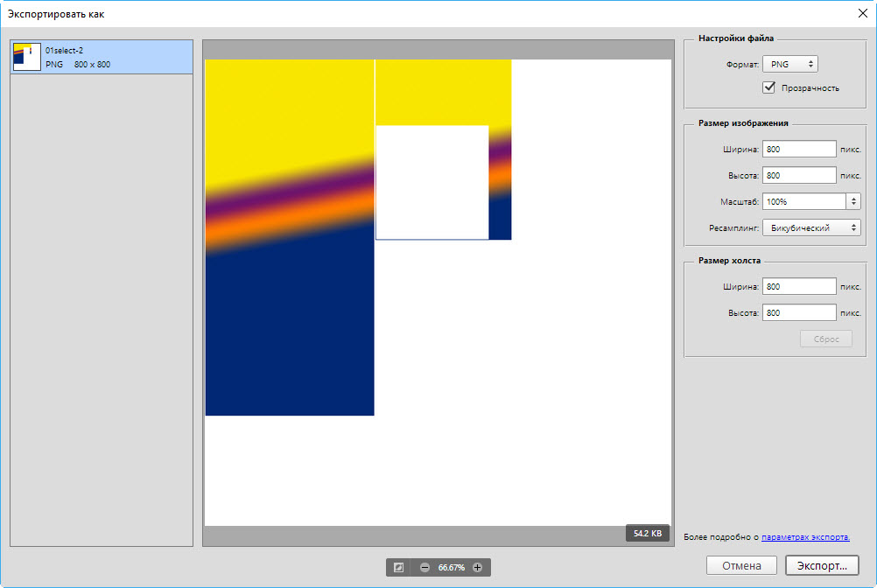Viewport: 877px width, 588px height.
Task: Click the image size Высота field
Action: click(798, 175)
